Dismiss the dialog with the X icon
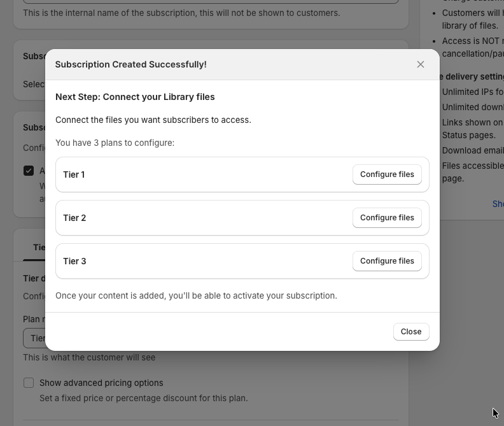This screenshot has height=426, width=504. point(421,64)
